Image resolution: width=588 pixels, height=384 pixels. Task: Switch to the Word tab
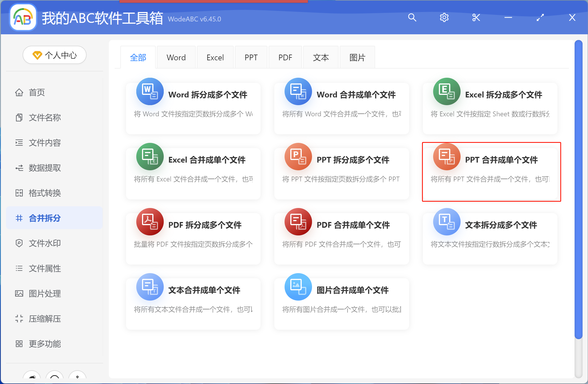[176, 57]
